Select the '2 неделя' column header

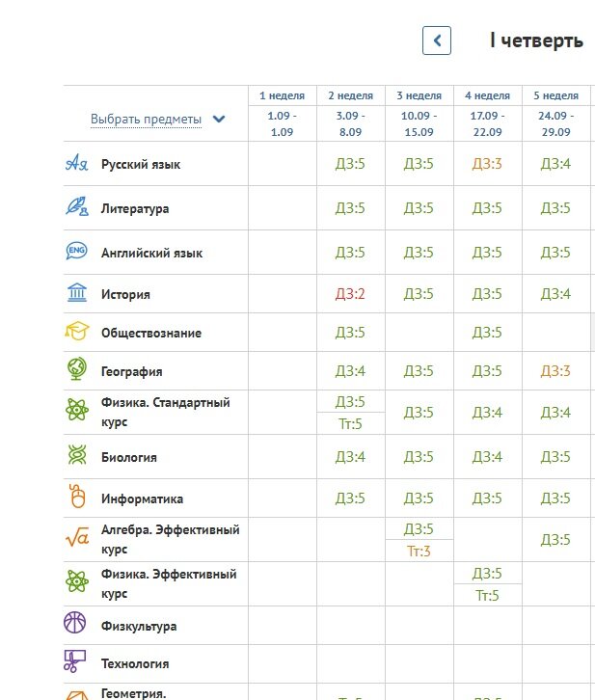tap(351, 95)
